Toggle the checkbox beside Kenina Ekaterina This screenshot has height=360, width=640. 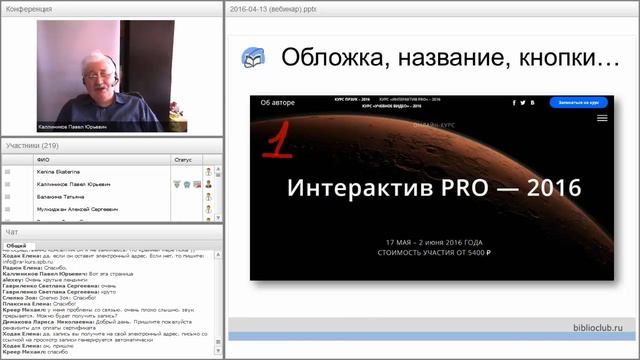tap(7, 172)
